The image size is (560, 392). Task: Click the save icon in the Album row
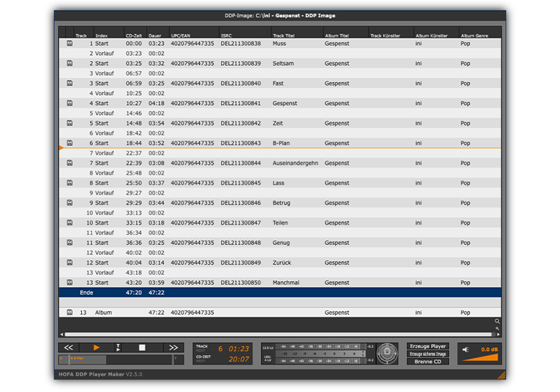tap(69, 312)
